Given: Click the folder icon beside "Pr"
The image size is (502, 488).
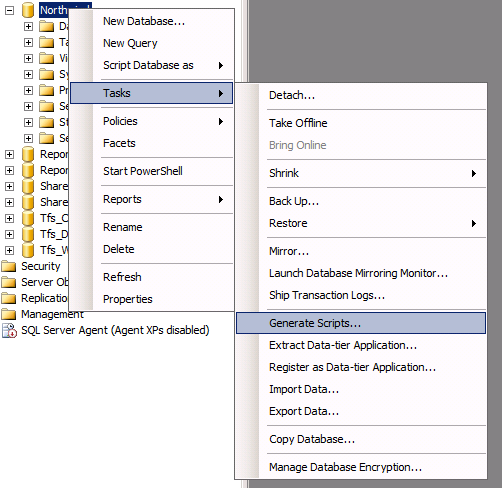Looking at the screenshot, I should pyautogui.click(x=46, y=90).
